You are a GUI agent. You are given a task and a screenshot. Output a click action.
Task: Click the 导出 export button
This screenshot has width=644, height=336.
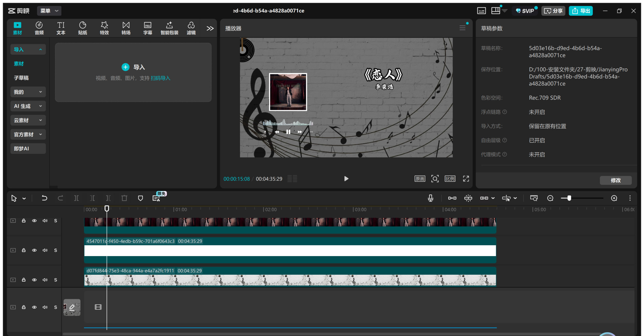[x=581, y=11]
